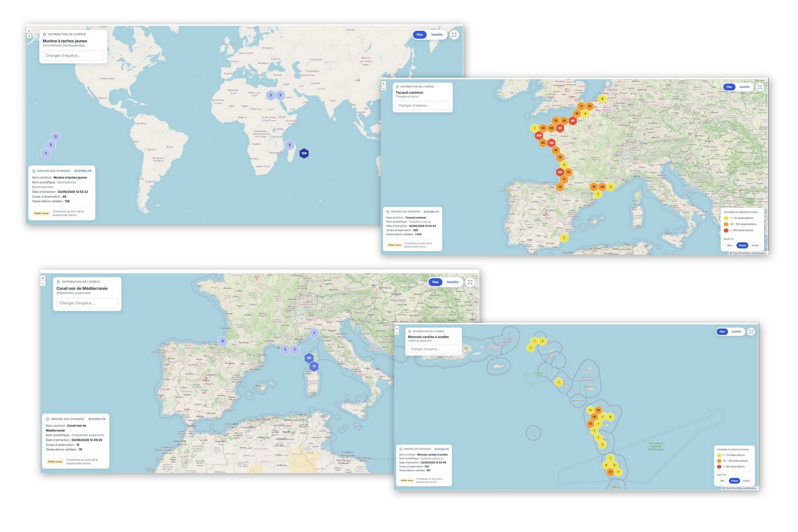798x532 pixels.
Task: Zoom in on the Tacaud commun map
Action: point(384,83)
